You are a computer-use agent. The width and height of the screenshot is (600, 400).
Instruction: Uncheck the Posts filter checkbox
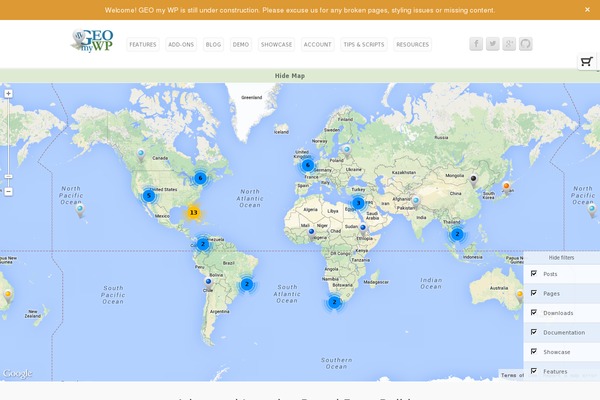point(534,274)
